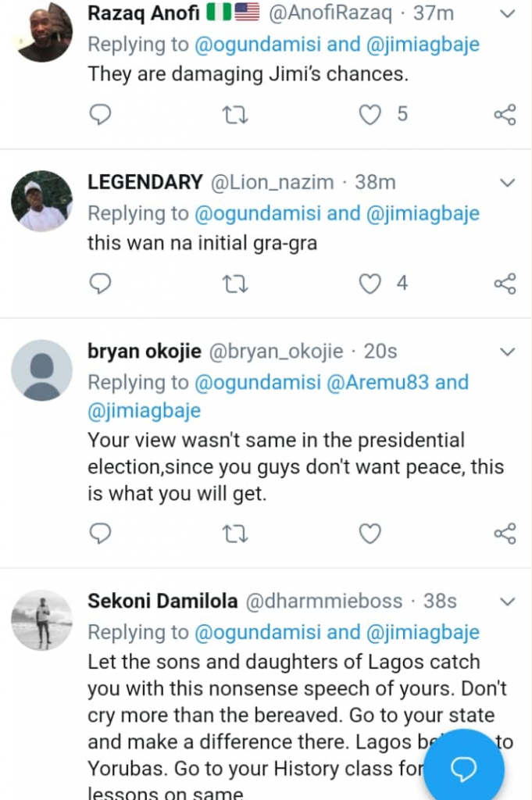Open dropdown arrow on Razaq Anofi's tweet
532x800 pixels.
coord(507,14)
